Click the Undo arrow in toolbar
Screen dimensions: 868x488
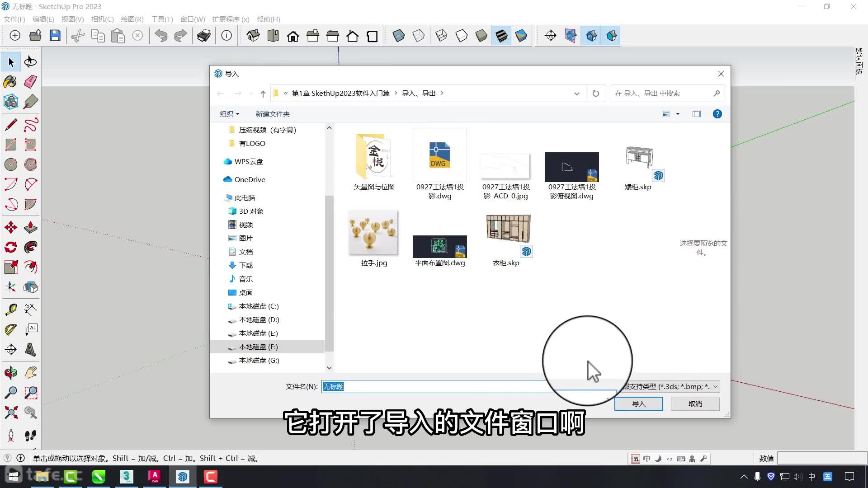pos(161,36)
